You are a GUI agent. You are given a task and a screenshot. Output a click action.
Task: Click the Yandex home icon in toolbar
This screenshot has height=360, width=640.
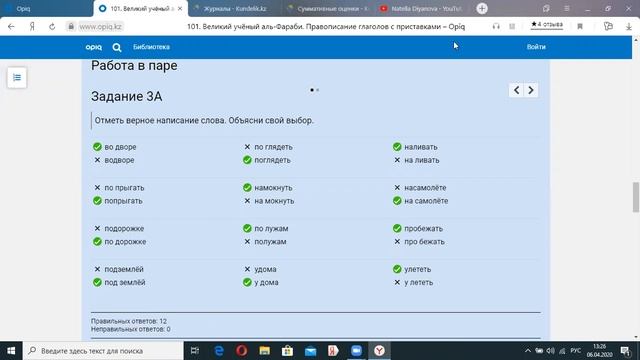[32, 27]
